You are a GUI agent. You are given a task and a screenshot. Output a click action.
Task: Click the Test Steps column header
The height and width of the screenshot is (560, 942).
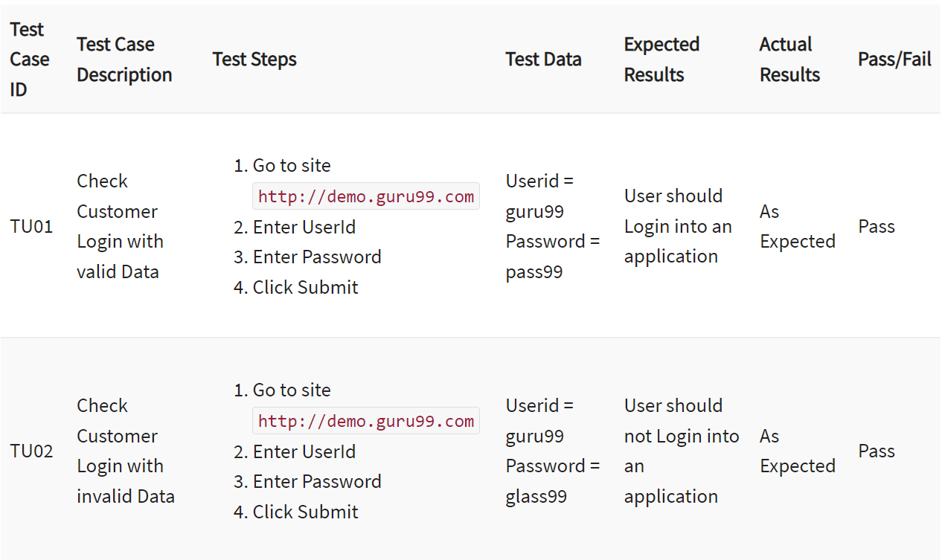[254, 59]
